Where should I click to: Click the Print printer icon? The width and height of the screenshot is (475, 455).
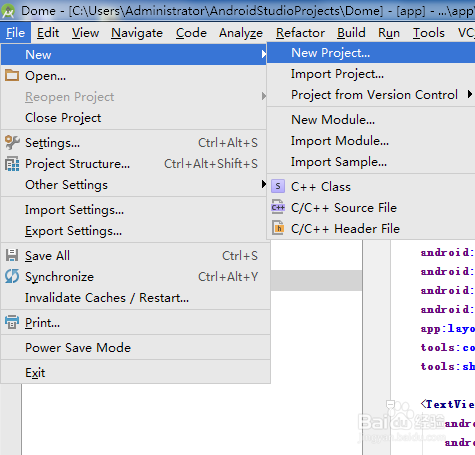tap(12, 322)
